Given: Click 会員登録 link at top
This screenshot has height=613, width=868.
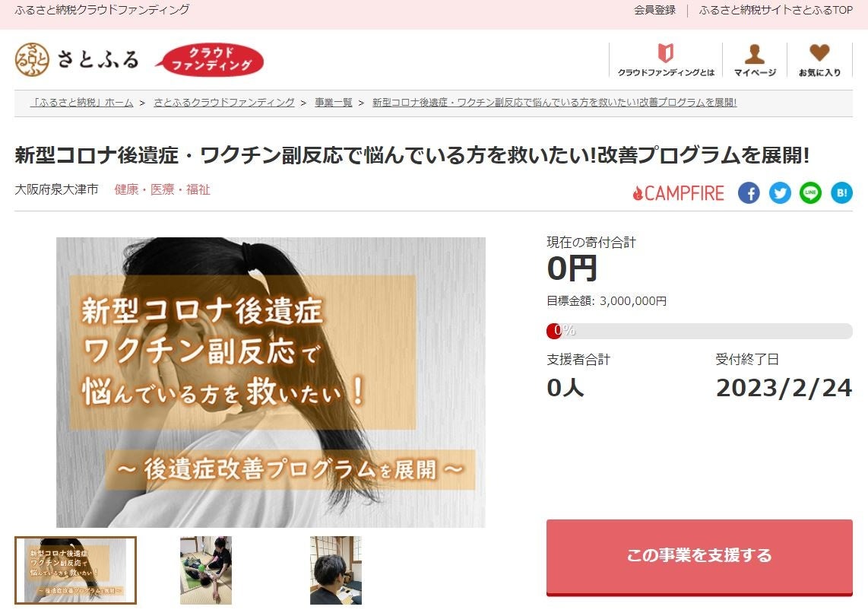Looking at the screenshot, I should [x=655, y=10].
